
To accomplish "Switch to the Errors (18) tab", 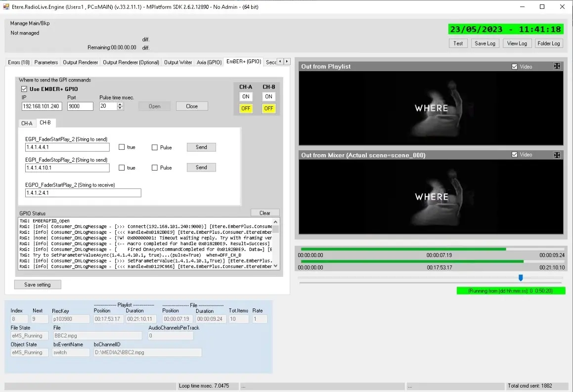I will tap(19, 62).
